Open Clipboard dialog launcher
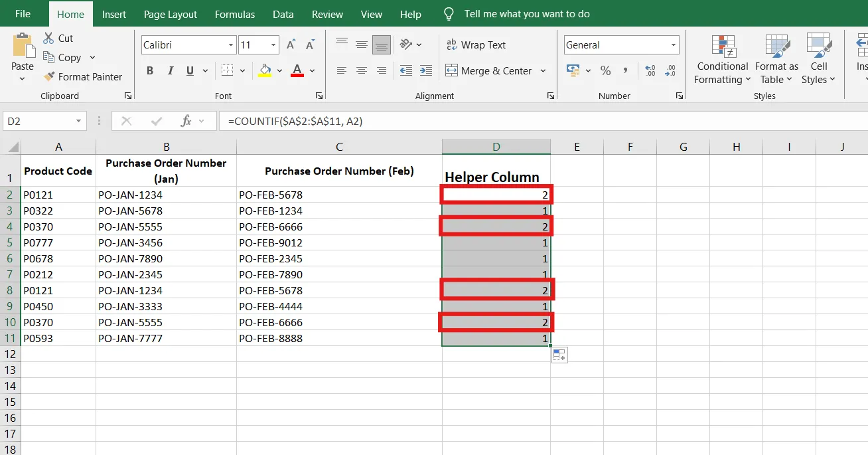This screenshot has width=868, height=455. pyautogui.click(x=128, y=96)
